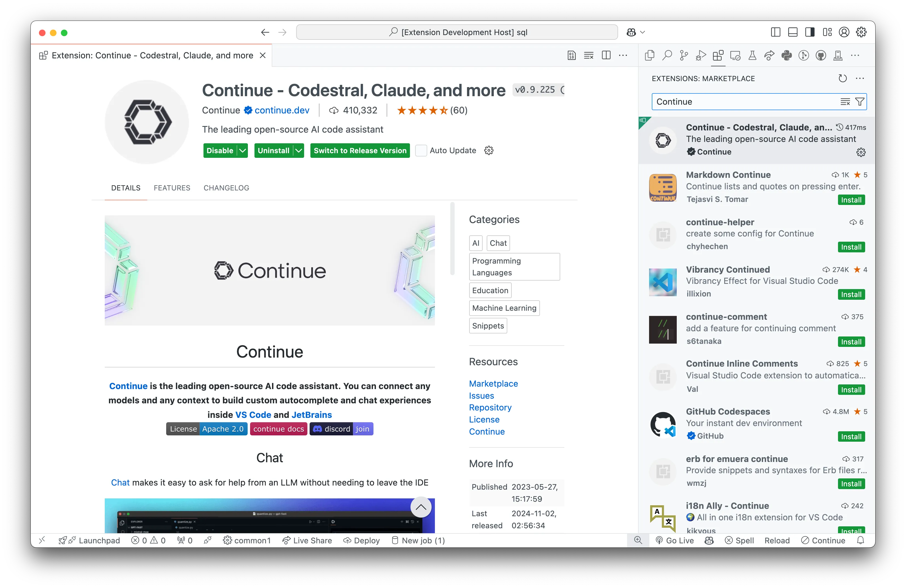The image size is (906, 588).
Task: Open Extensions Marketplace more actions menu
Action: point(860,78)
